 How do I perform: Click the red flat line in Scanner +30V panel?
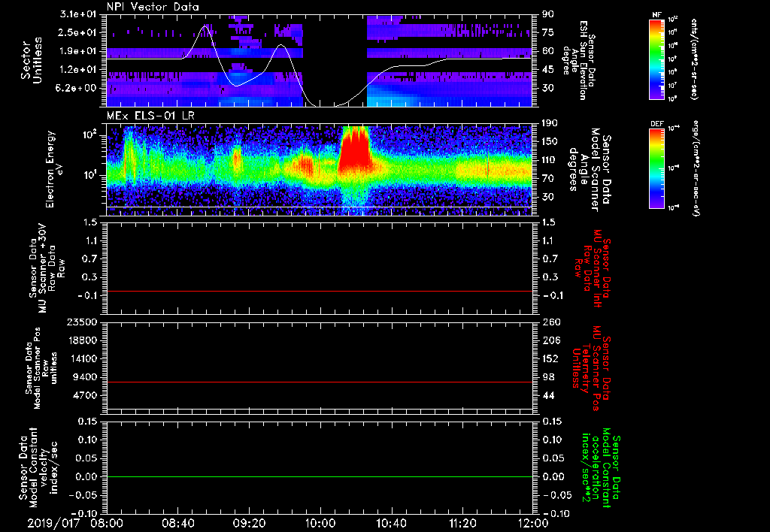(x=320, y=291)
